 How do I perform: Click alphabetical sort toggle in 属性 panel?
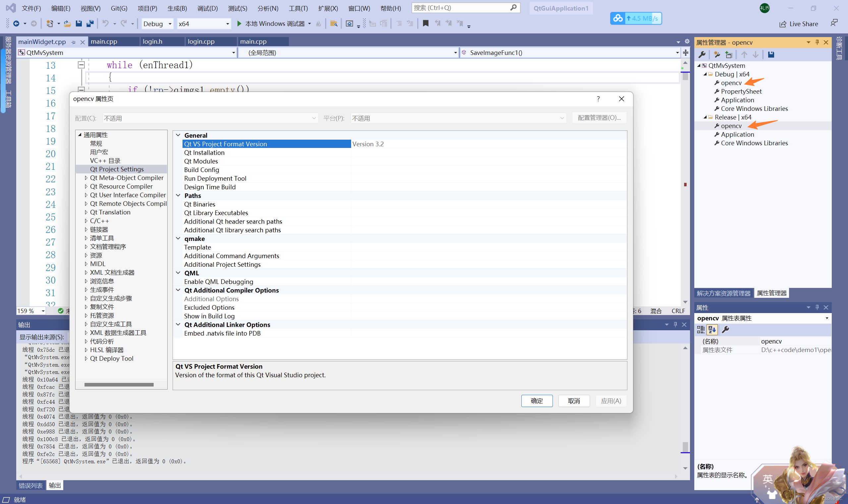pos(712,329)
